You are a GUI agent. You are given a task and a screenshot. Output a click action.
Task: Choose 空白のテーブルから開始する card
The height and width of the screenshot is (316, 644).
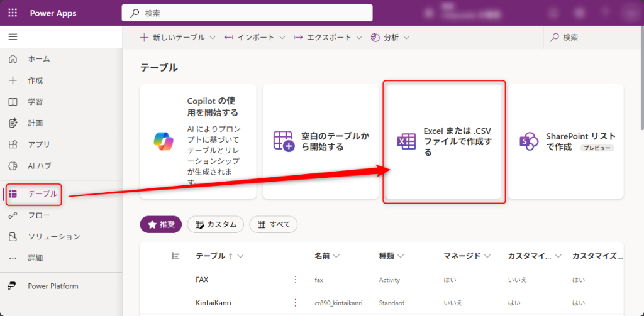click(321, 141)
